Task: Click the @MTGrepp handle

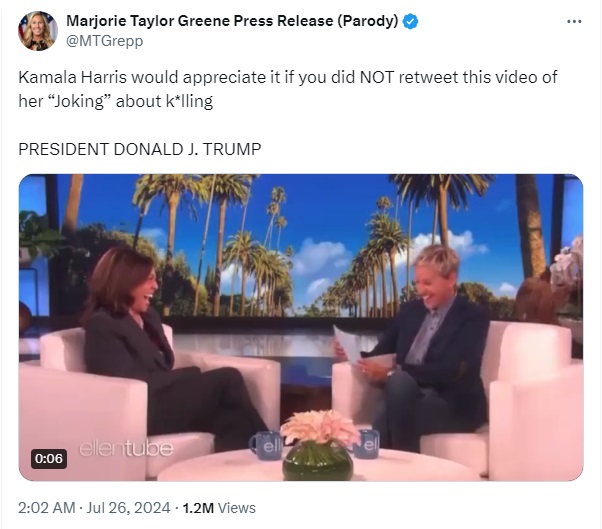Action: pos(104,41)
